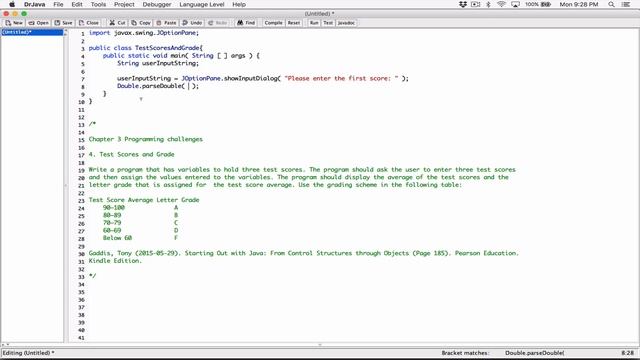Click the 'Editing (Untitled) *' status bar text
Viewport: 640px width, 360px height.
[28, 353]
